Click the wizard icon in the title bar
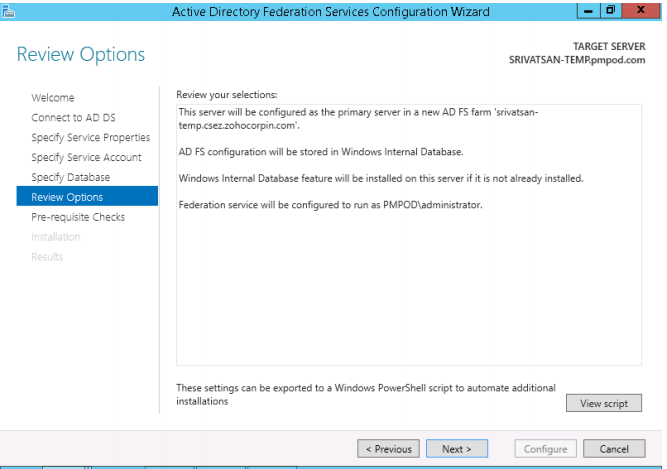 8,10
